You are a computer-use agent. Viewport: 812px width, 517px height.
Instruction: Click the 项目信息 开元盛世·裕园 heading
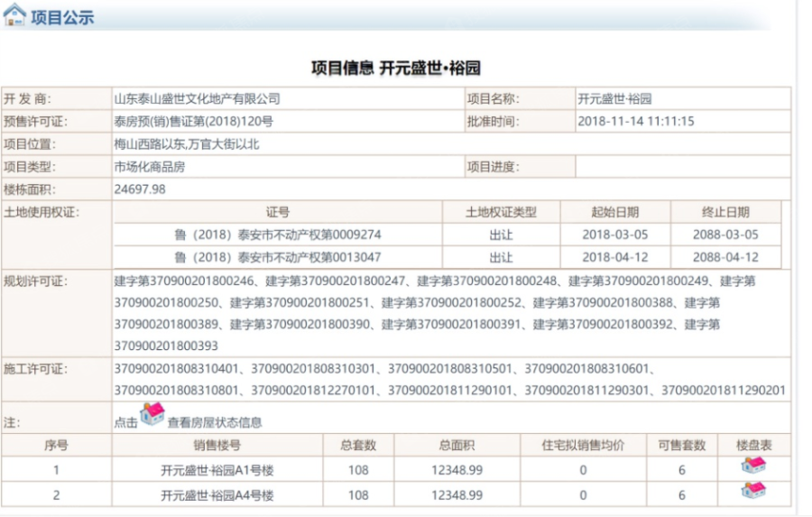tap(395, 68)
